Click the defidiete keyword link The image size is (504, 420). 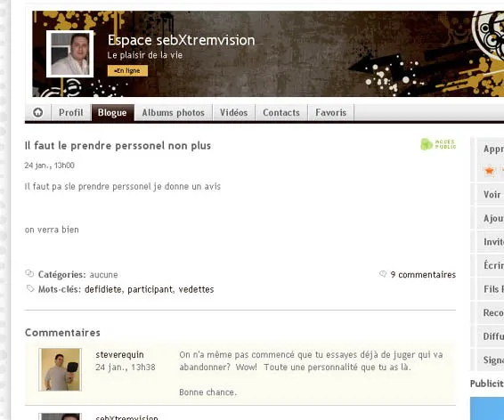click(103, 289)
